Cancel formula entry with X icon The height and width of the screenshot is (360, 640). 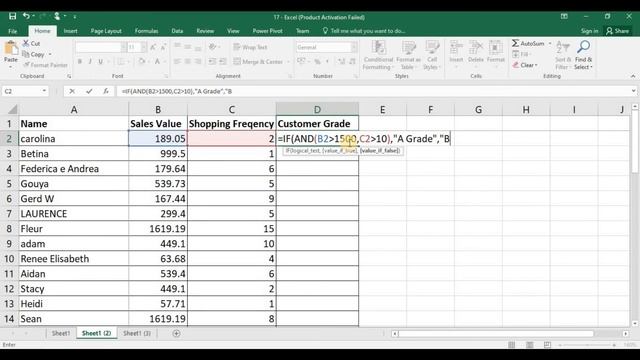click(72, 91)
